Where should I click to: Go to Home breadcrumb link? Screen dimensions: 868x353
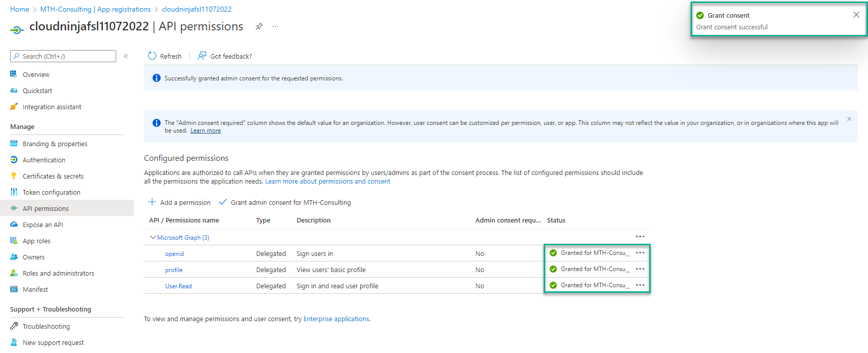click(x=20, y=9)
